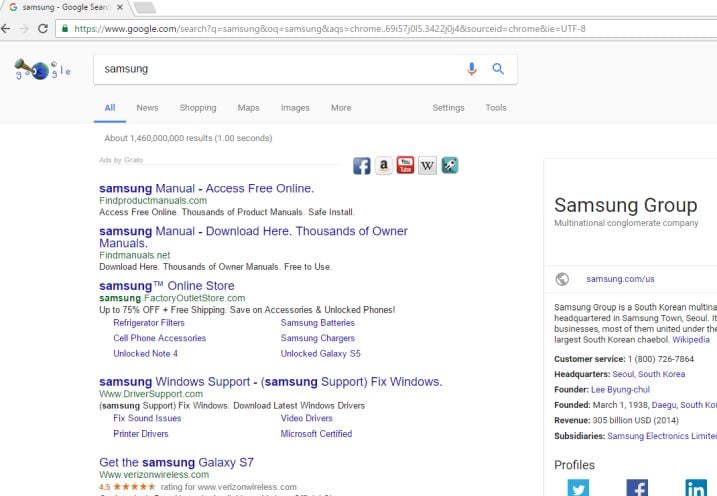
Task: Click the YouTube shortcut icon
Action: [405, 165]
